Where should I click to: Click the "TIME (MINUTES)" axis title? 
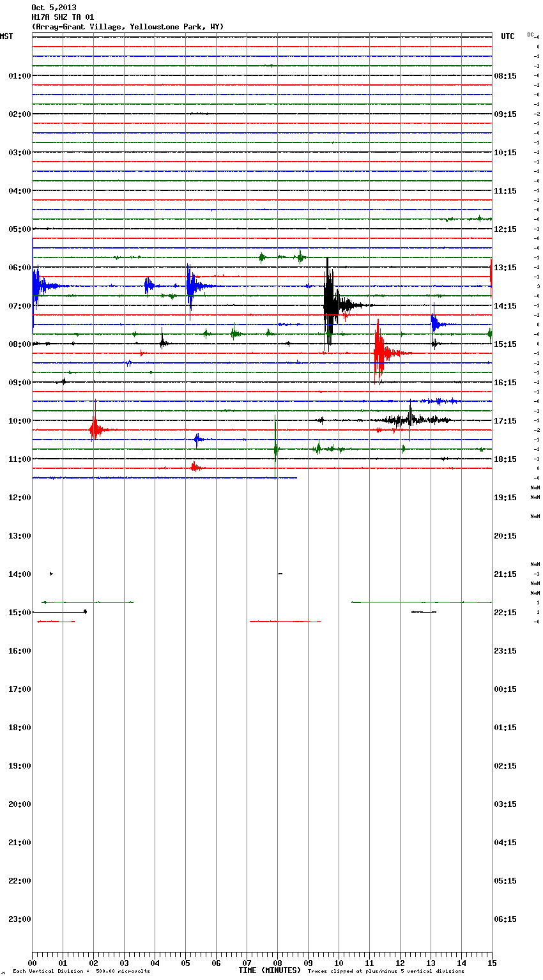click(x=270, y=970)
